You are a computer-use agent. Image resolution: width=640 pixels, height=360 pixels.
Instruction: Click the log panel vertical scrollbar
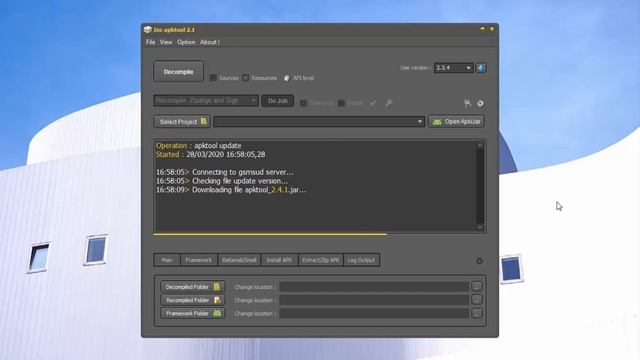480,187
